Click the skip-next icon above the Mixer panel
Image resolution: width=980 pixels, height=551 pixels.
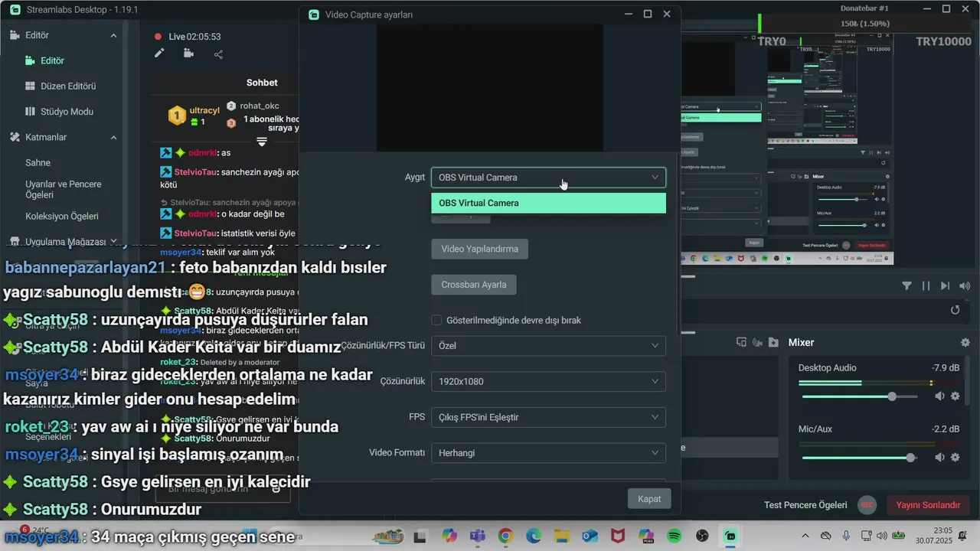pyautogui.click(x=945, y=285)
